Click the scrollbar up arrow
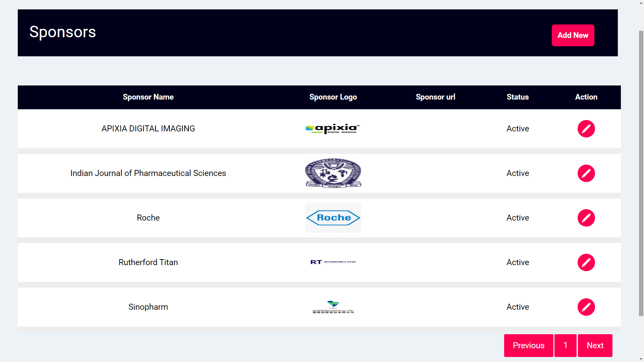644x362 pixels. coord(641,3)
